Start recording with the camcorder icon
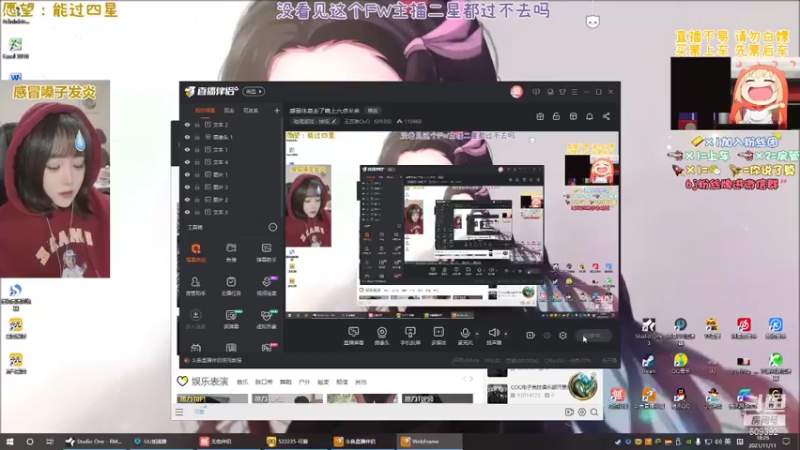This screenshot has width=800, height=450. click(531, 335)
